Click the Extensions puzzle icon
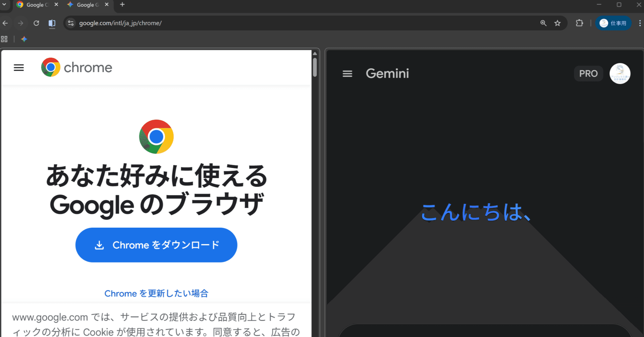 point(579,23)
